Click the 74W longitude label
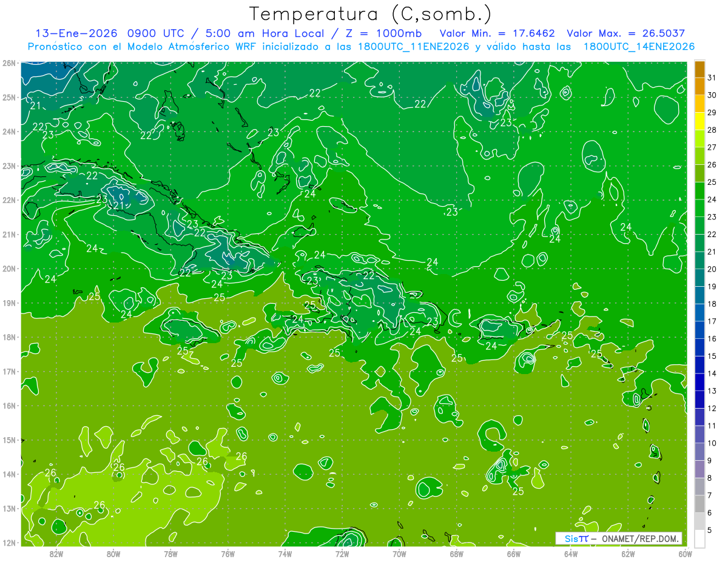The width and height of the screenshot is (728, 562). [285, 554]
